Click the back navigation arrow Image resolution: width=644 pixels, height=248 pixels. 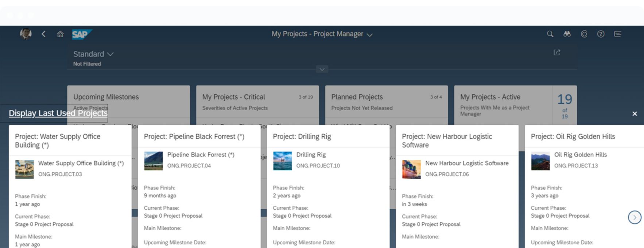tap(43, 34)
